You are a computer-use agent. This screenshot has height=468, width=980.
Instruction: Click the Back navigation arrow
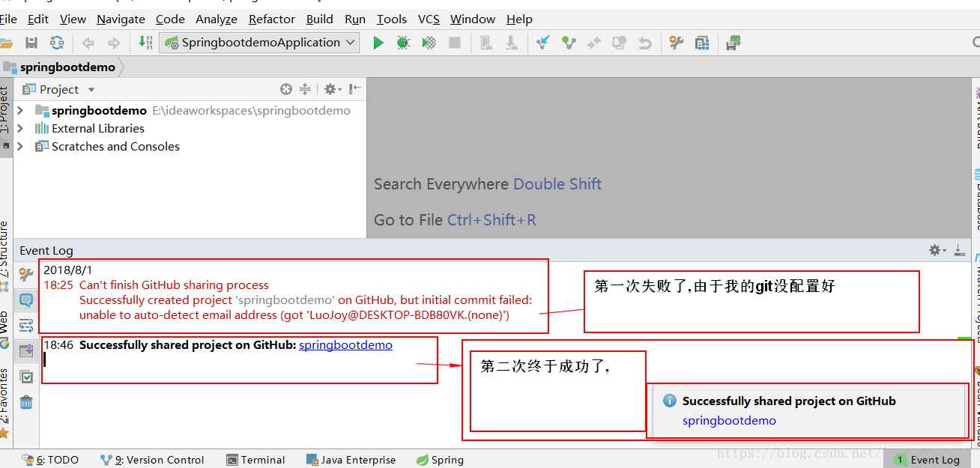click(x=88, y=43)
